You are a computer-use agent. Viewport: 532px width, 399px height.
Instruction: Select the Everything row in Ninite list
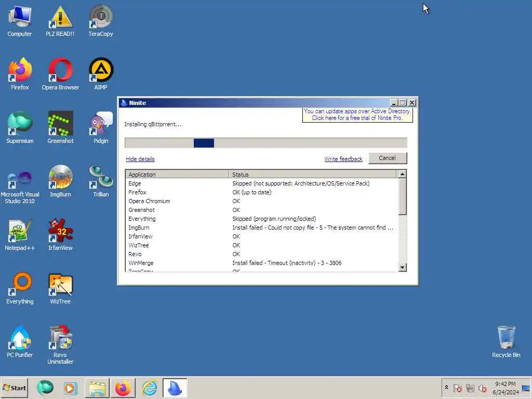tap(261, 219)
